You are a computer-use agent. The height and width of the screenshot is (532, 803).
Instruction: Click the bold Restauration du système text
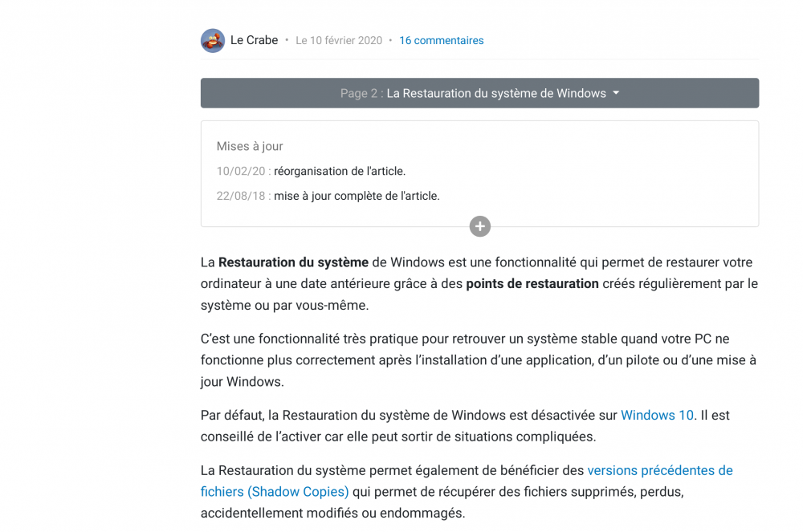293,262
